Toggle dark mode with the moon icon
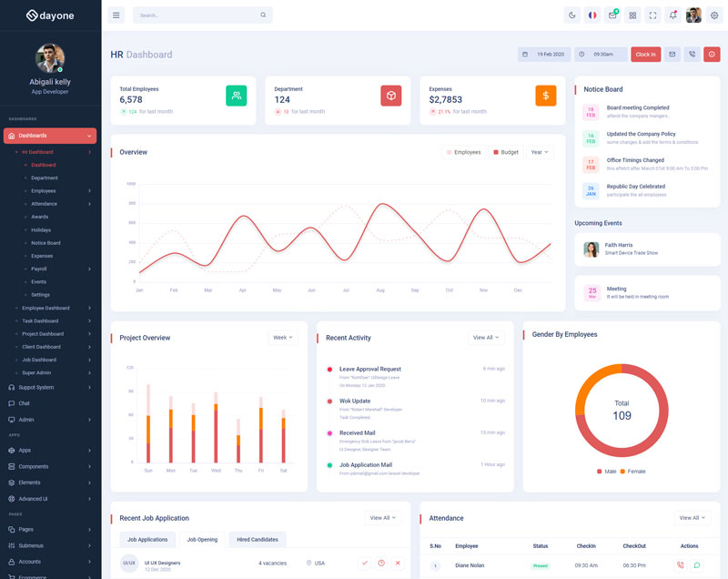The width and height of the screenshot is (728, 579). pos(571,15)
